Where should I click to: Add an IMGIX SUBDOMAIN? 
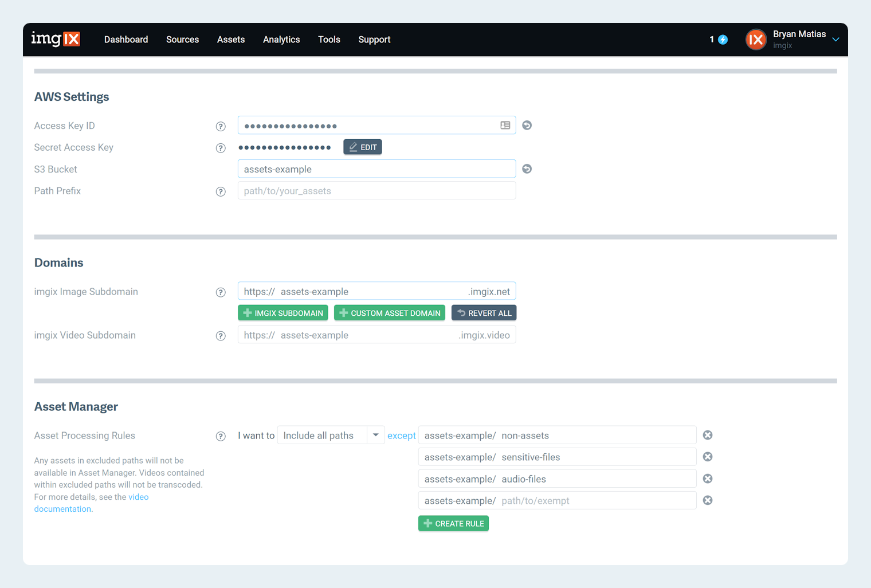[283, 313]
